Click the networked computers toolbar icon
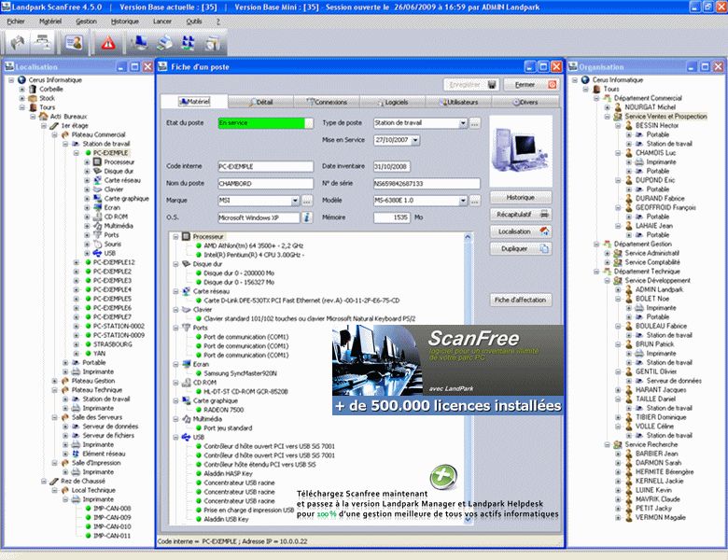The height and width of the screenshot is (560, 728). point(188,43)
